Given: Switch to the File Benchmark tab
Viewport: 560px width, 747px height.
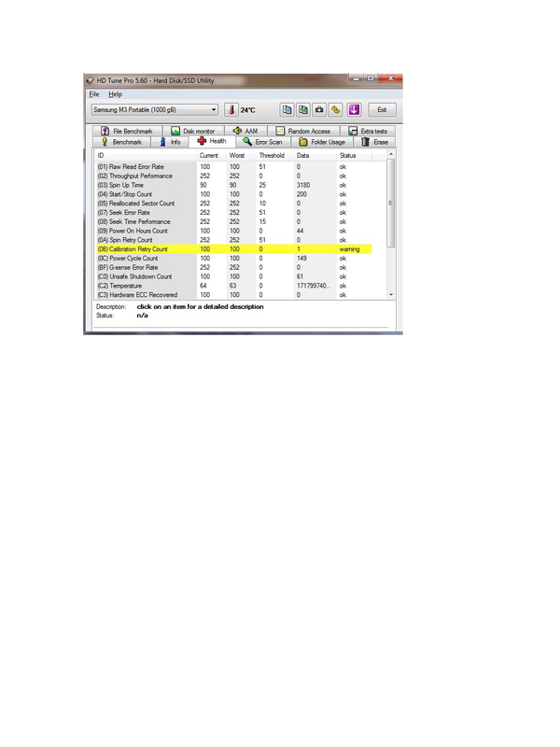Looking at the screenshot, I should click(x=127, y=131).
